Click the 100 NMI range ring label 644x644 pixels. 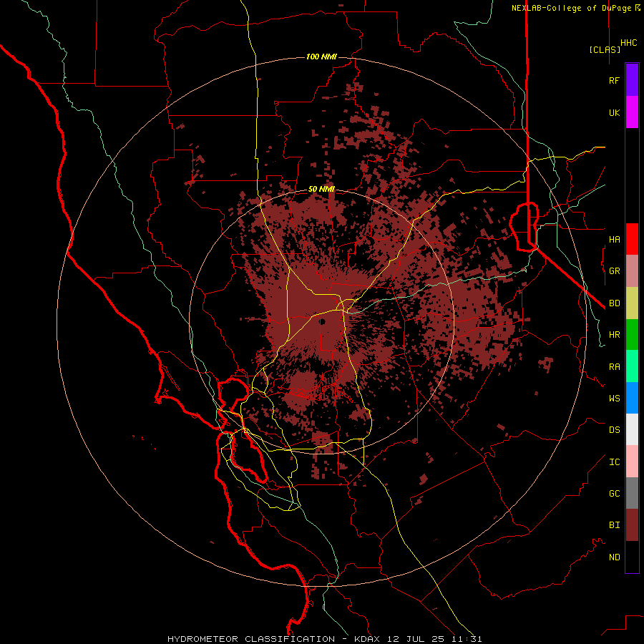[x=321, y=57]
